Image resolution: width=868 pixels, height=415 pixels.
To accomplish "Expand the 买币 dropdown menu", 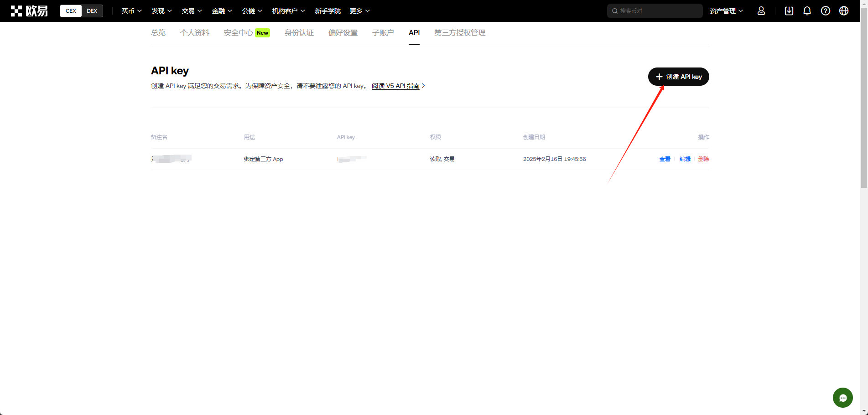I will [x=131, y=11].
